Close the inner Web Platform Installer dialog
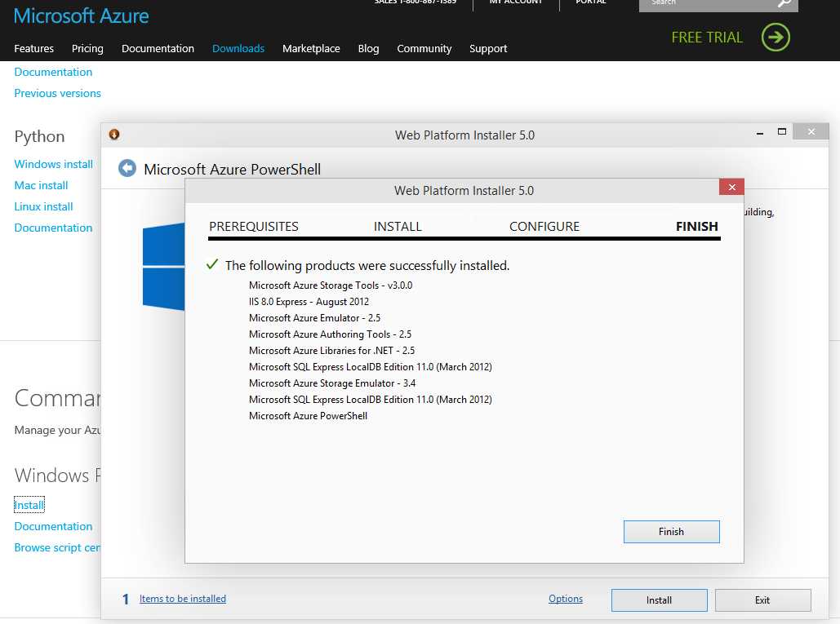 pyautogui.click(x=731, y=187)
